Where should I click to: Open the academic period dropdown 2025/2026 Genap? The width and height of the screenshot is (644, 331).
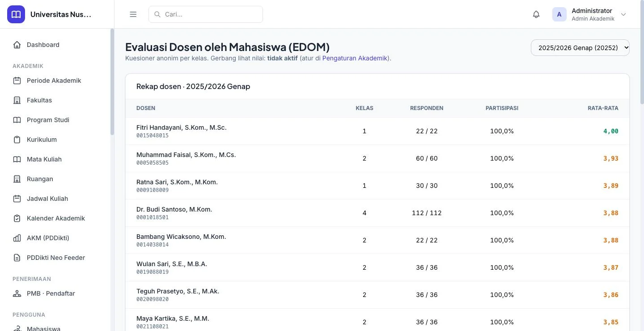tap(580, 48)
